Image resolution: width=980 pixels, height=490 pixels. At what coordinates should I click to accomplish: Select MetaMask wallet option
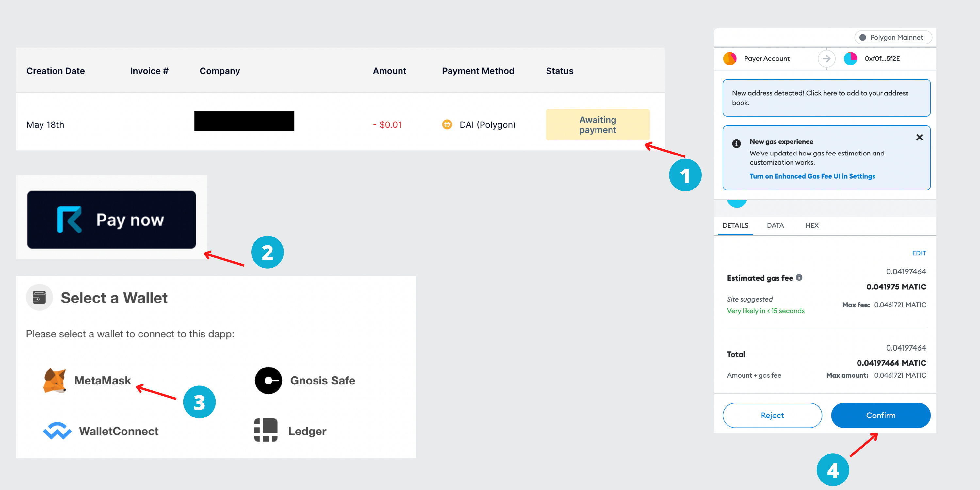87,381
